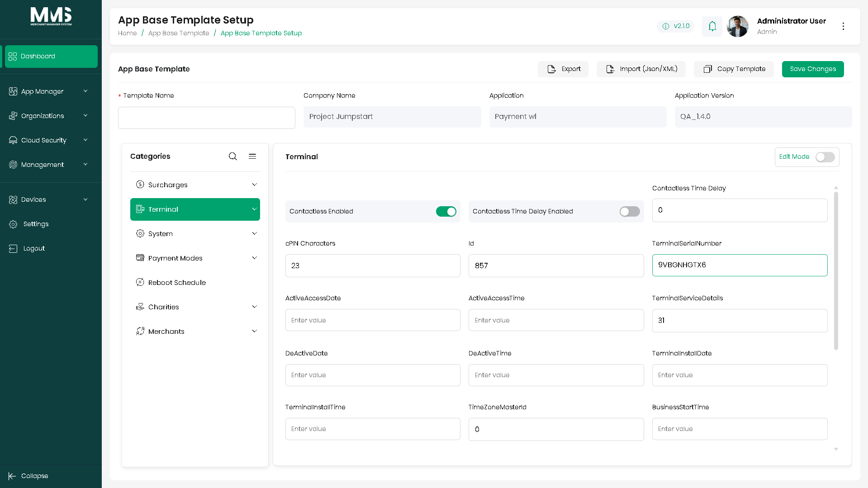
Task: Toggle the categories list menu icon
Action: [252, 156]
